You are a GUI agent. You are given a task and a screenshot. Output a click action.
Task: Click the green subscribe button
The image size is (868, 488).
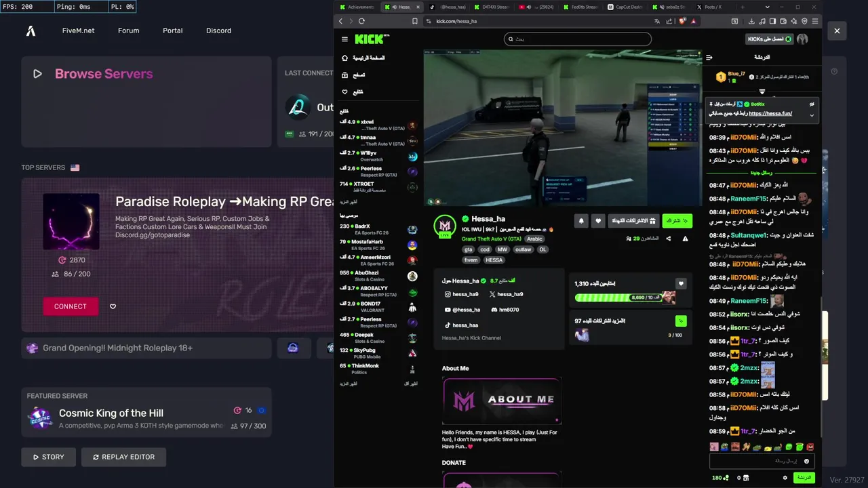point(677,221)
